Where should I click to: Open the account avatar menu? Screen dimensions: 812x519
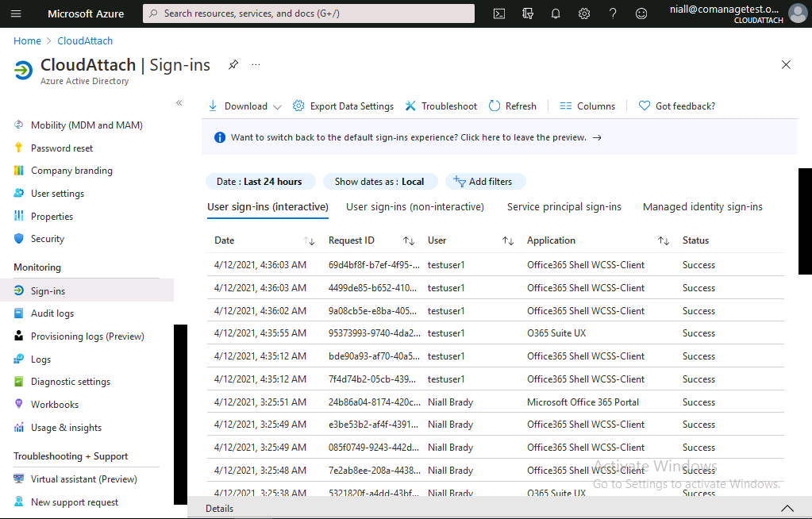(x=798, y=13)
